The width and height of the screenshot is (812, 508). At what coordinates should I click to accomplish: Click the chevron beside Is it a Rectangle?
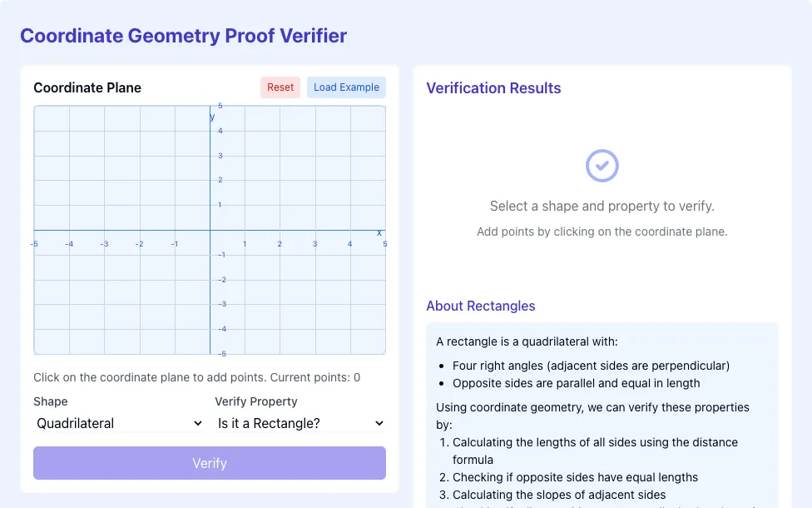pos(379,424)
